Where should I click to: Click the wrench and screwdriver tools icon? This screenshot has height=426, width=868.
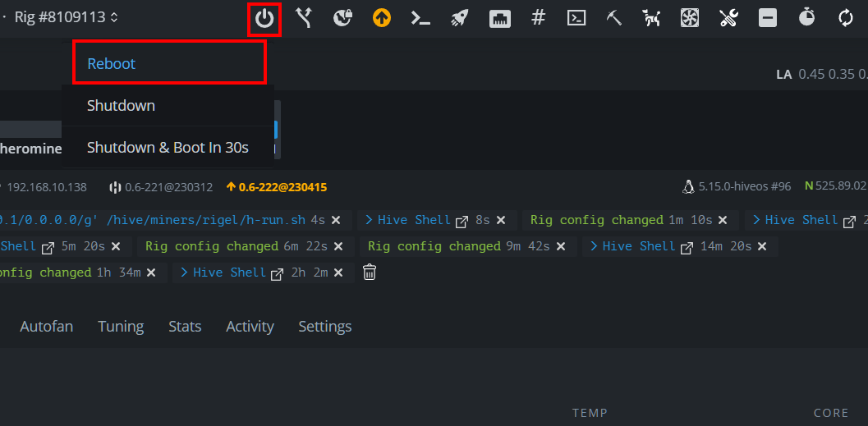click(x=729, y=18)
